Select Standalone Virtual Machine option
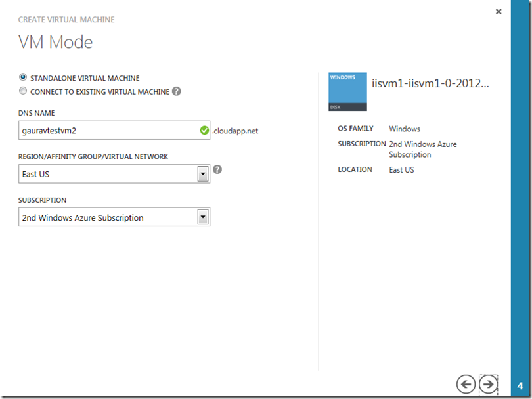The width and height of the screenshot is (532, 399). (x=23, y=77)
